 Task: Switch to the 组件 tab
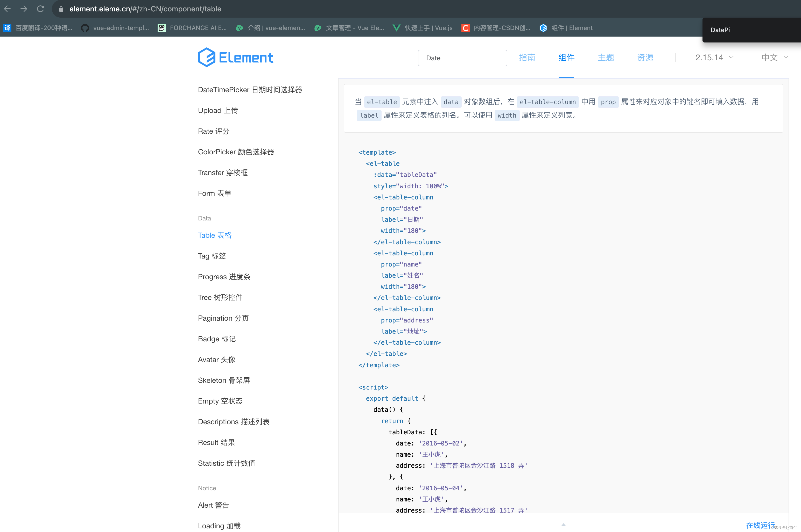(566, 57)
